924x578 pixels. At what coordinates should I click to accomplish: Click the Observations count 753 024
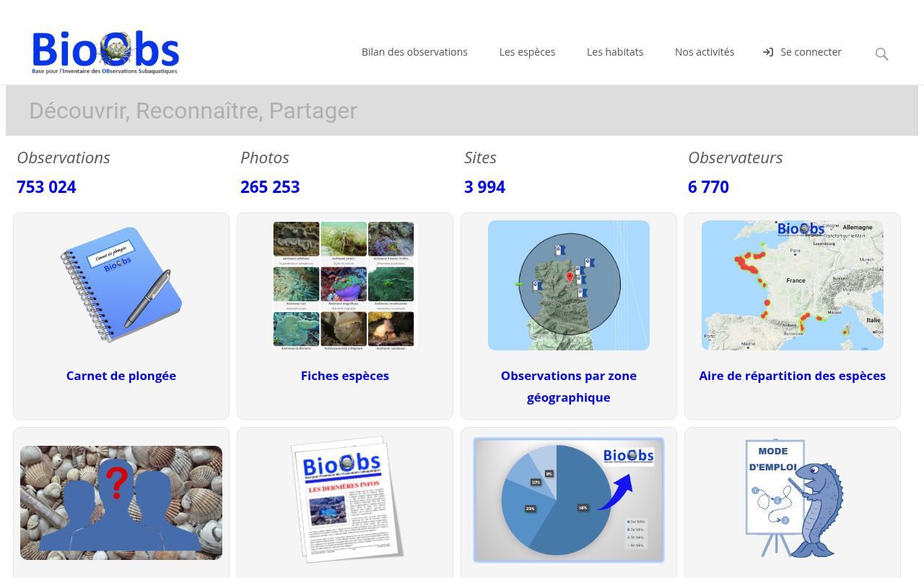click(46, 187)
